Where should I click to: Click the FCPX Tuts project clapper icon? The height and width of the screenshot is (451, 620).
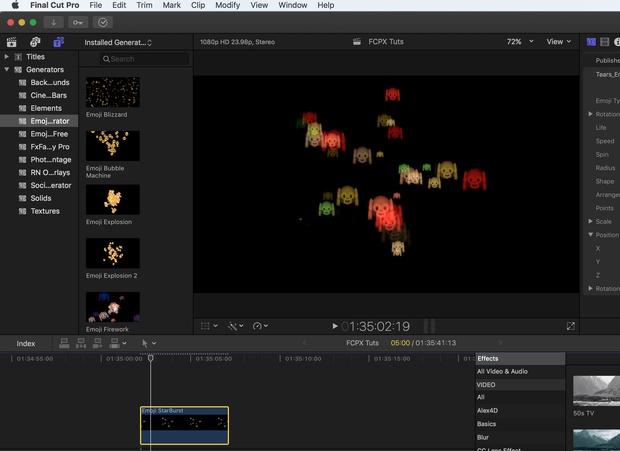[357, 42]
